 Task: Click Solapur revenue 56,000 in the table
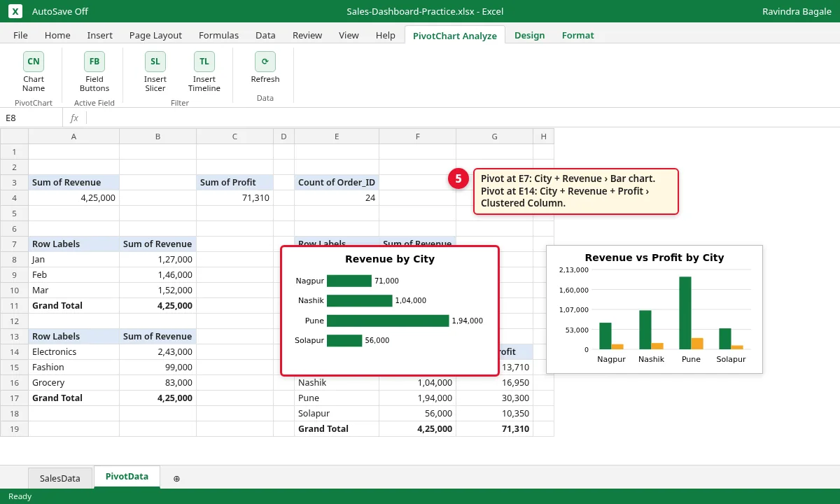417,414
